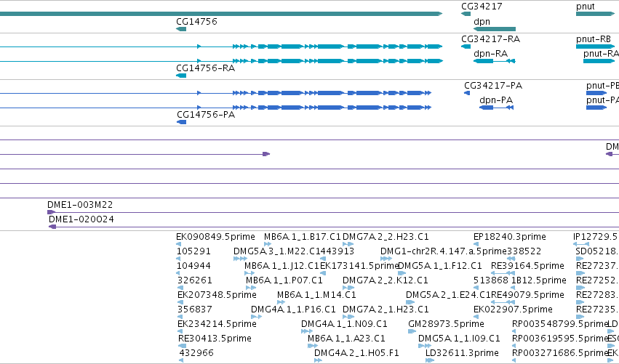This screenshot has width=619, height=364.
Task: Click the DMG5A.2_1.E24.C1 EST label
Action: click(x=448, y=295)
